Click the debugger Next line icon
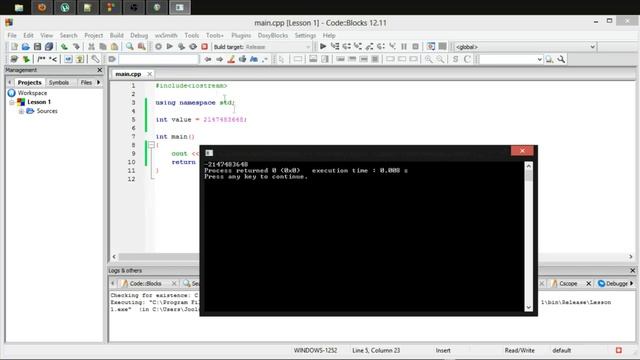Screen dimensions: 640x360 (x=347, y=47)
